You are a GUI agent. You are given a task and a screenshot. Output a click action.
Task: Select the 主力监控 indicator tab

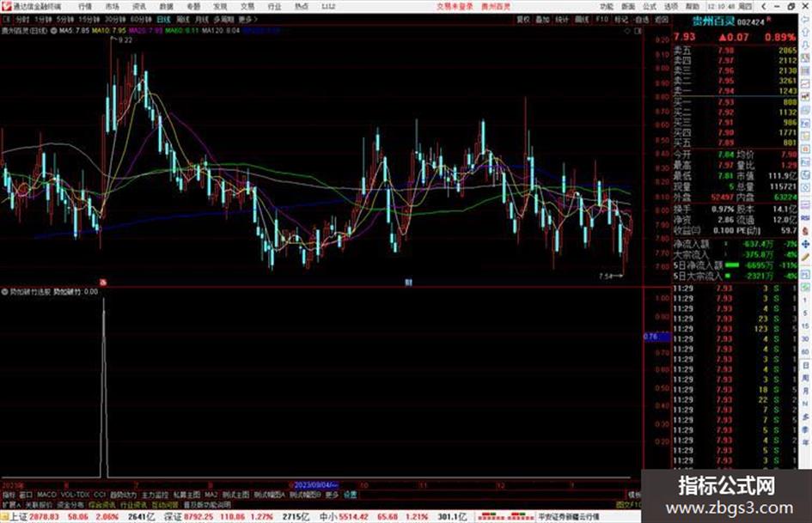click(x=155, y=495)
